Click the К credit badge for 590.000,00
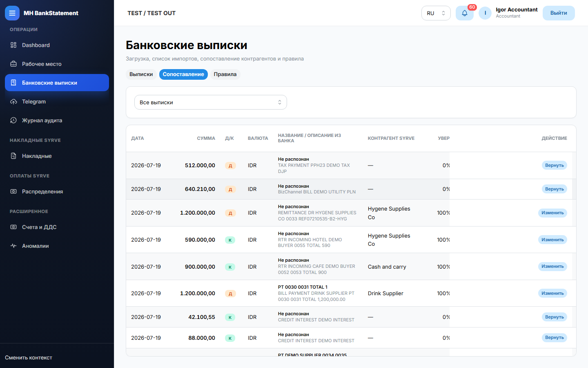 tap(230, 240)
